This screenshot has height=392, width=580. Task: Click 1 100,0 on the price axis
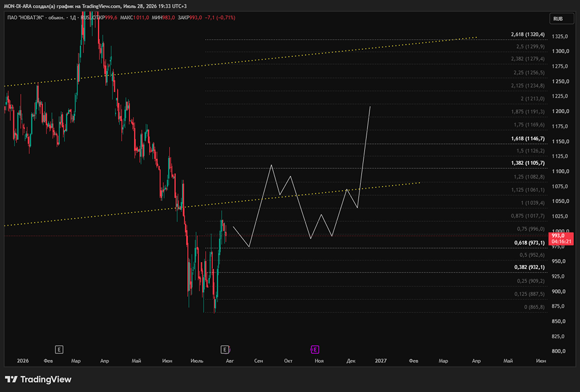pos(560,171)
